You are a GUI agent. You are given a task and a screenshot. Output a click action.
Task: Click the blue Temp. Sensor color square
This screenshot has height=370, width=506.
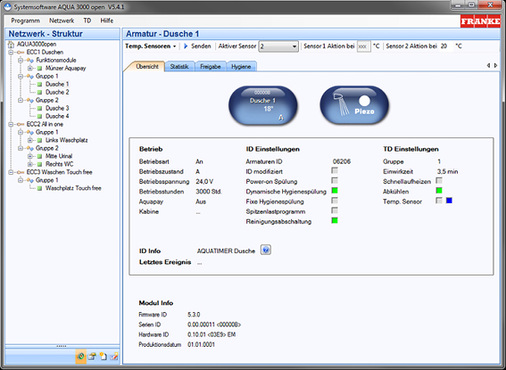[x=449, y=201]
